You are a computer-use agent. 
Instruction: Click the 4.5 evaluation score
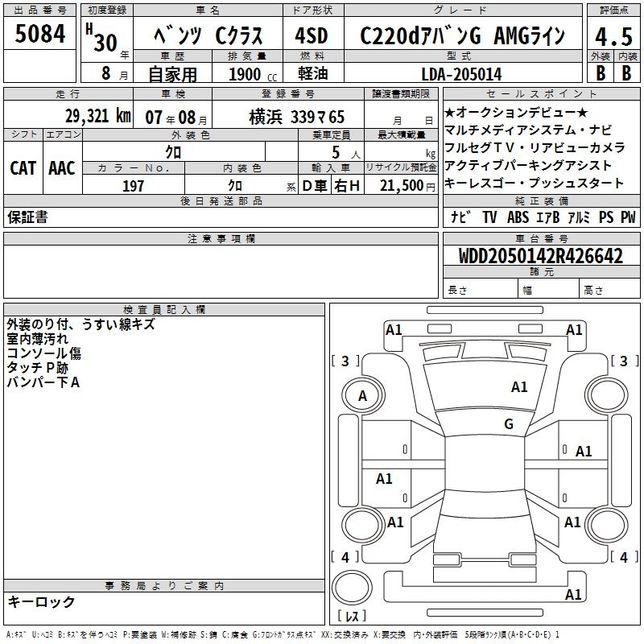(613, 36)
